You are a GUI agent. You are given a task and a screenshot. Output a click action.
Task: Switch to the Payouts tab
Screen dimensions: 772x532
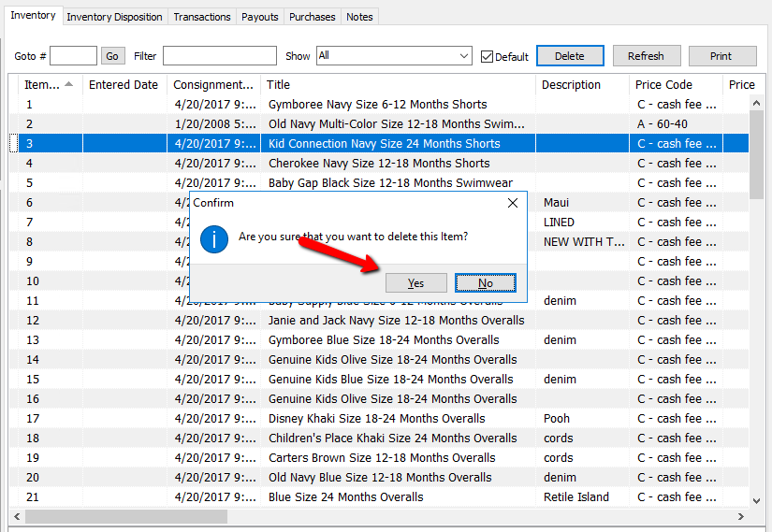coord(259,17)
